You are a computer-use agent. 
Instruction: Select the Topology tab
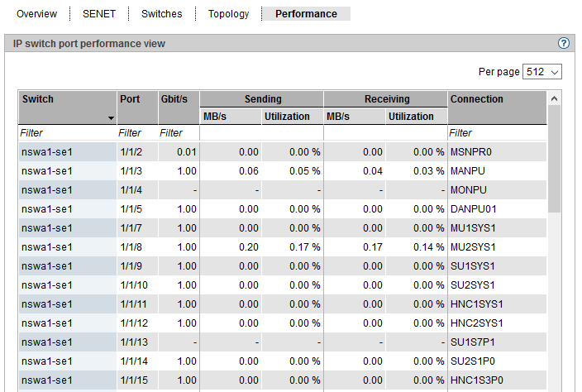click(228, 14)
